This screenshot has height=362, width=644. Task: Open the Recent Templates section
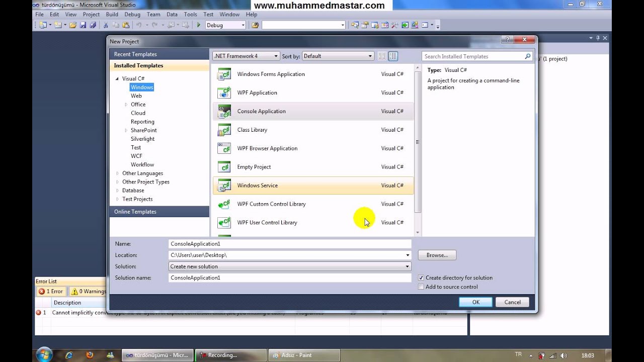[x=159, y=54]
